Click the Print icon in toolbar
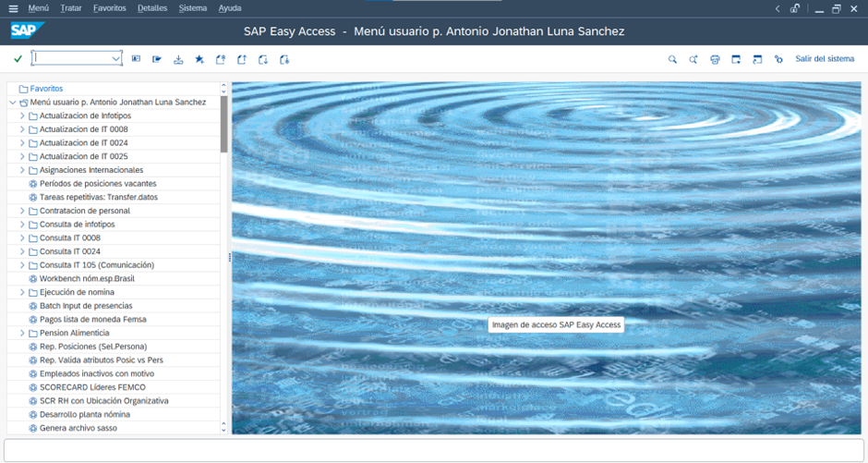Screen dimensions: 868x463 coord(715,59)
